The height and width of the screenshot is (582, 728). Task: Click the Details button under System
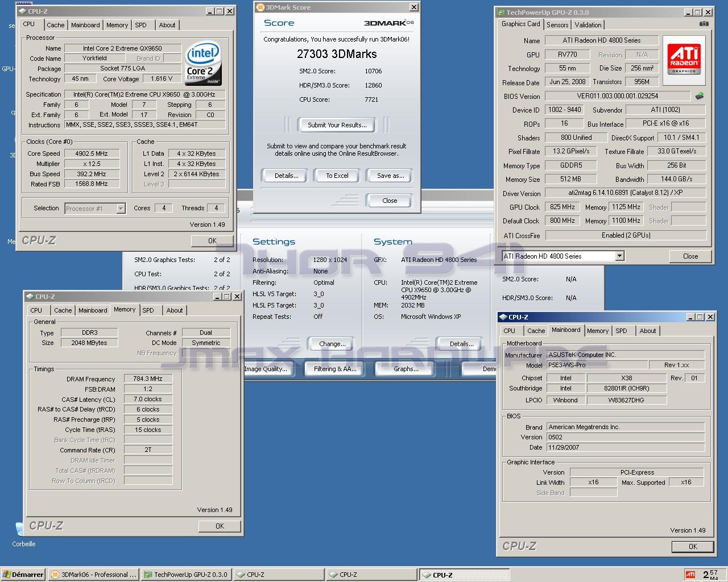click(x=461, y=344)
